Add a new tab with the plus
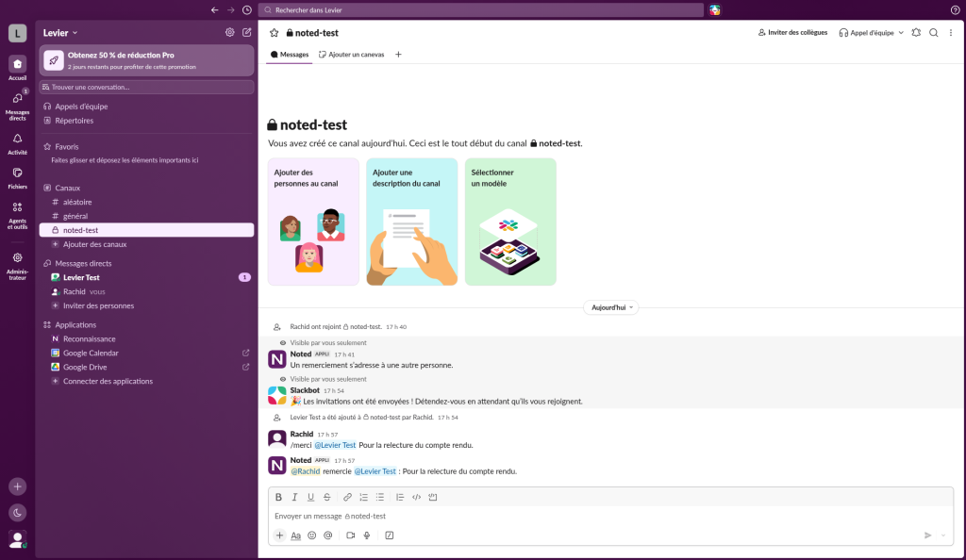The height and width of the screenshot is (560, 966). (x=399, y=54)
